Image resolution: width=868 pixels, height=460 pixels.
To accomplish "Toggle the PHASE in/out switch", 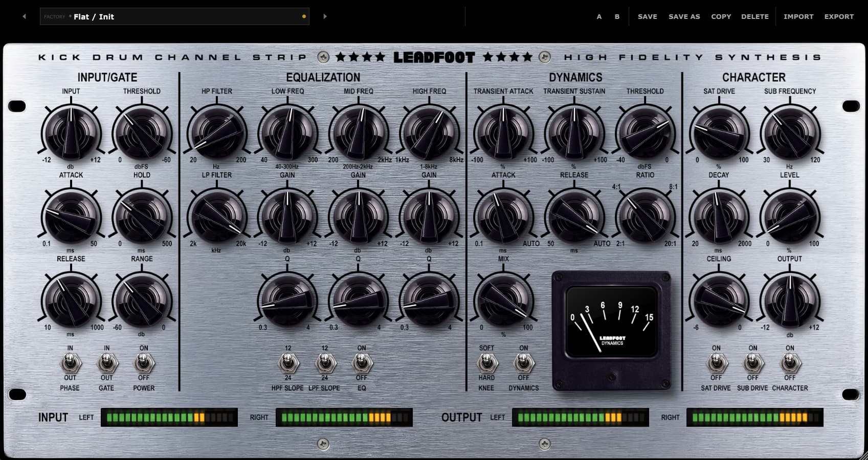I will pyautogui.click(x=70, y=363).
